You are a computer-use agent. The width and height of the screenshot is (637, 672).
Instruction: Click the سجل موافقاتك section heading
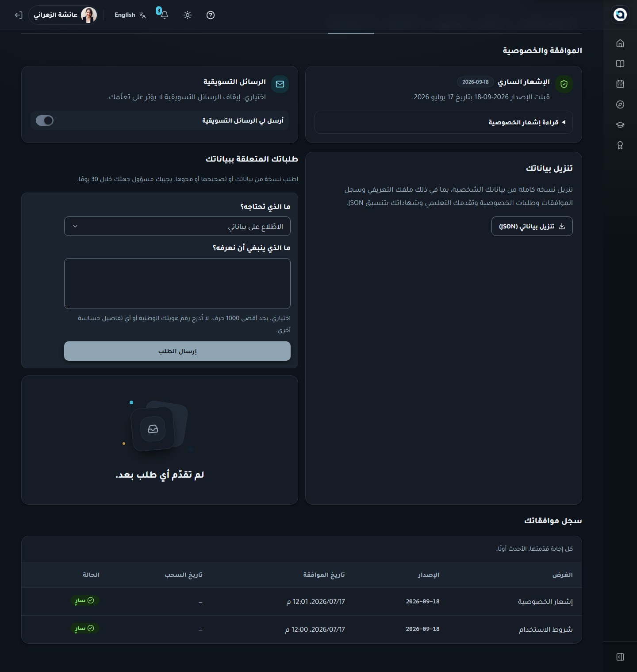[553, 521]
